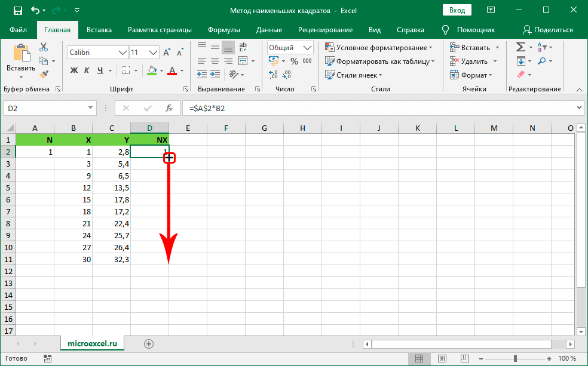Click the Вход sign-in button
Viewport: 588px width, 366px height.
click(x=457, y=10)
